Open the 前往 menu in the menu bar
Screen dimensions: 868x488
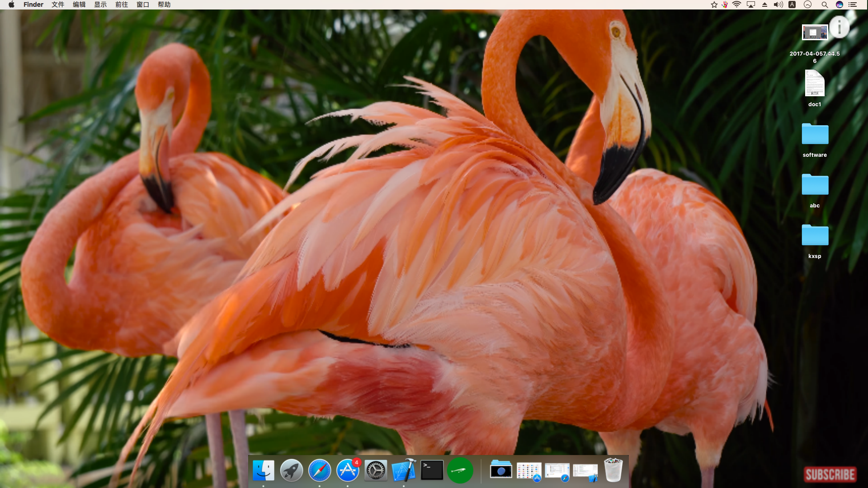pos(121,5)
